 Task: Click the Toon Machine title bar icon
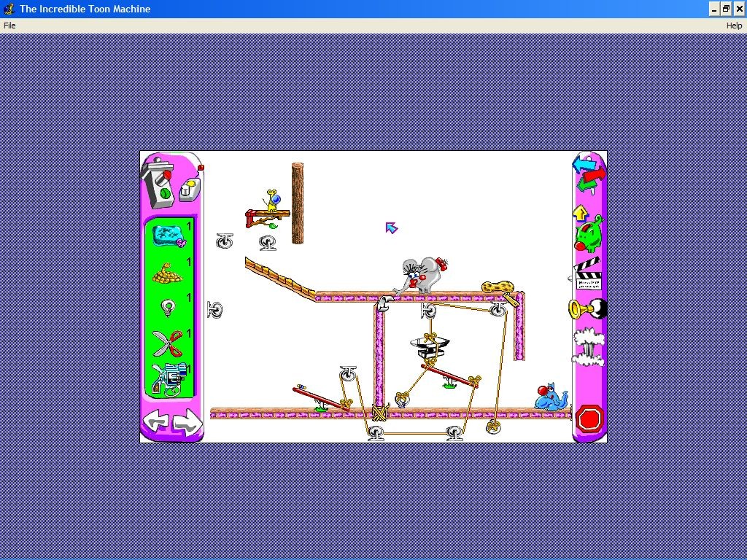pos(9,9)
